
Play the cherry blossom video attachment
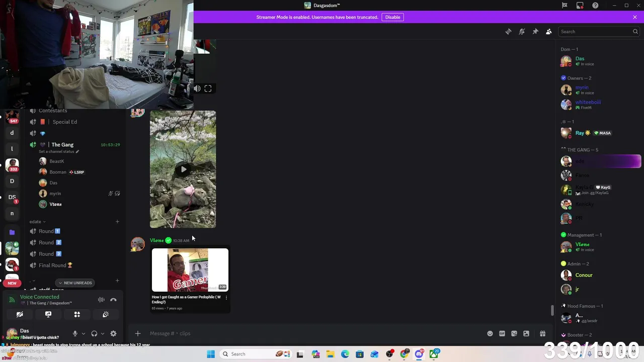click(183, 169)
